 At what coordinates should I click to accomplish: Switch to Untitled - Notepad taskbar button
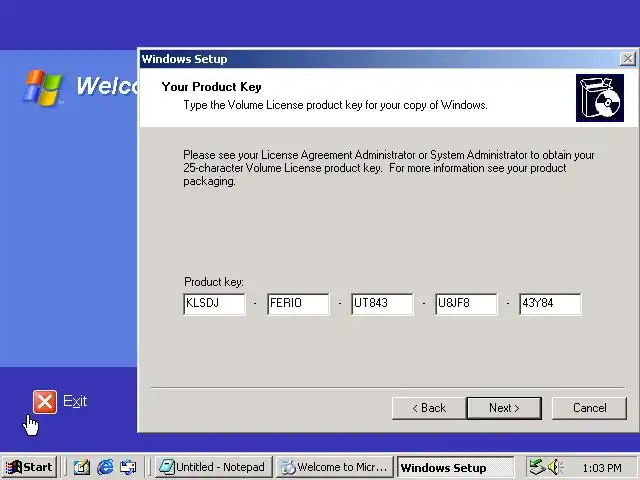coord(213,467)
